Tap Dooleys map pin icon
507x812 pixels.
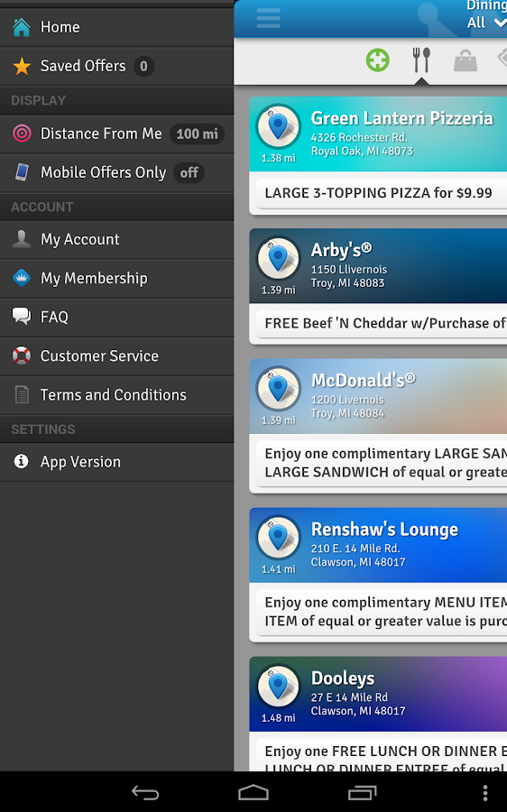278,687
